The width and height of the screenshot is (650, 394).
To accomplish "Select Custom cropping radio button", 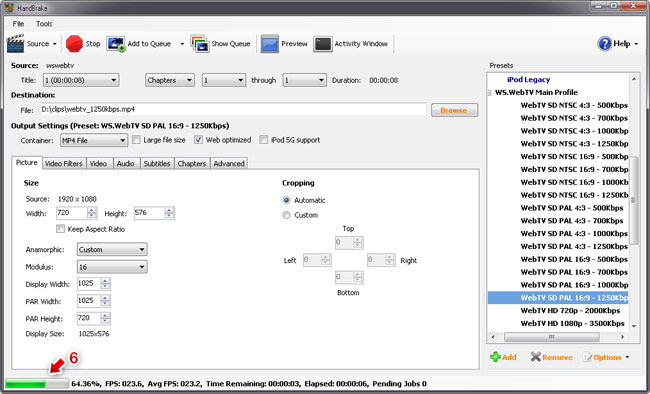I will point(286,215).
